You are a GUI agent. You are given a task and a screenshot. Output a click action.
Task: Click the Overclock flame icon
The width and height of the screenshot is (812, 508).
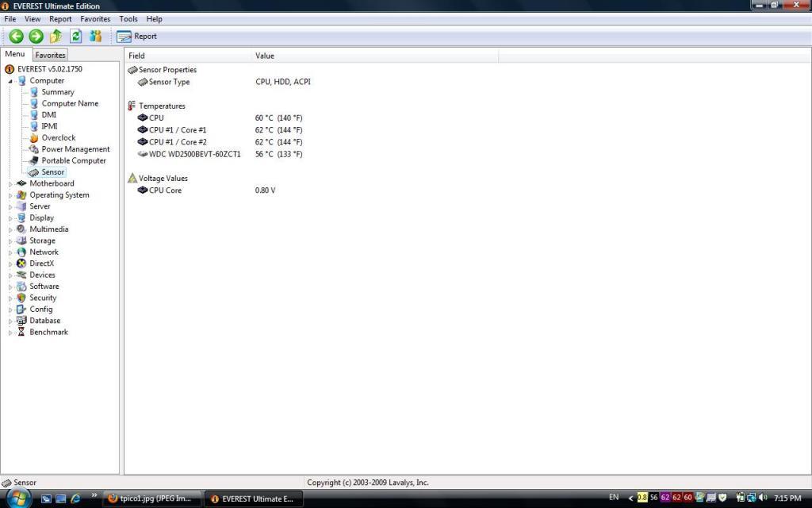[x=33, y=138]
